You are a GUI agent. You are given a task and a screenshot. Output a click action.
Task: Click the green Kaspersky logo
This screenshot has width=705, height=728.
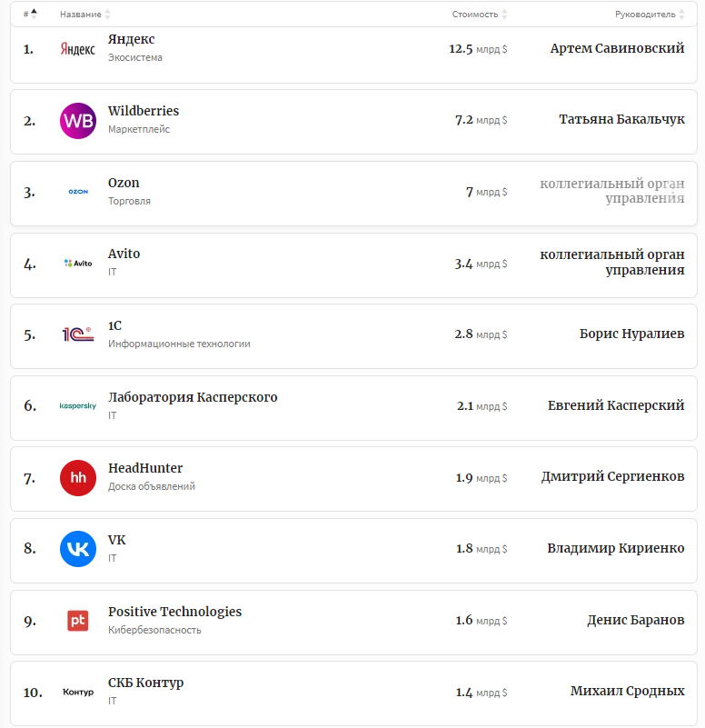click(x=77, y=406)
